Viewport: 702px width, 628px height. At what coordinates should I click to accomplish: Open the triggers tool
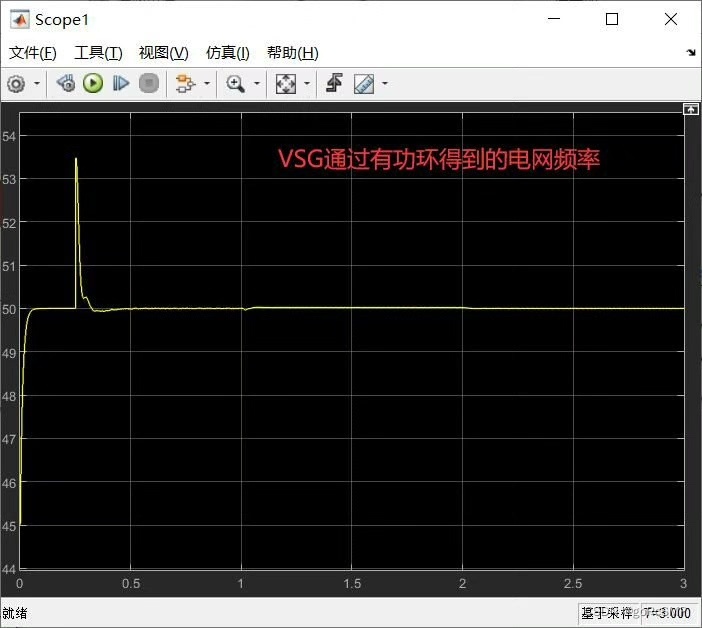pos(334,83)
